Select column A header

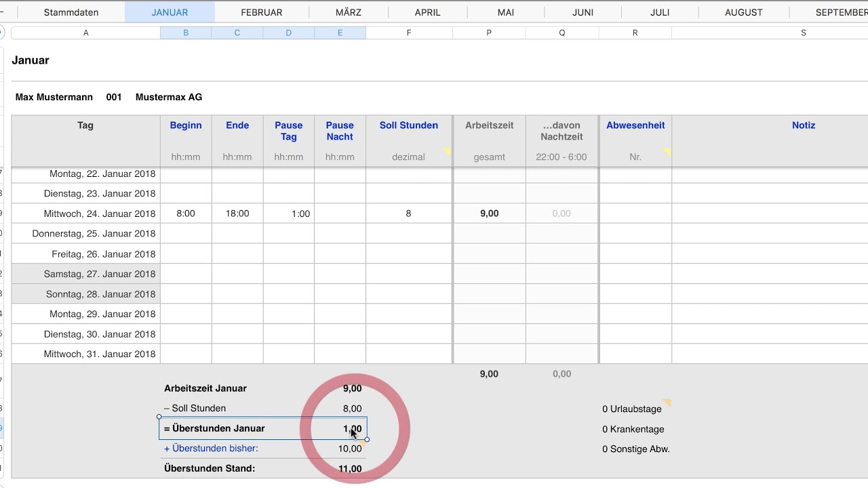point(85,33)
